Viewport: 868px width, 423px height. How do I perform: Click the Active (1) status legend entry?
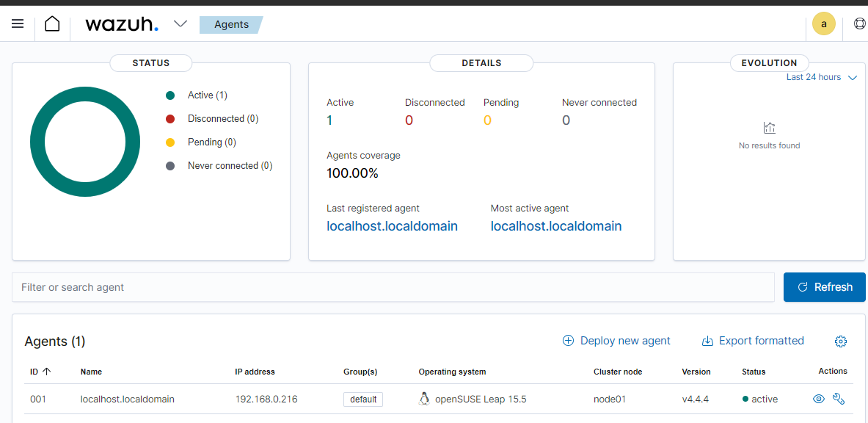pos(208,95)
